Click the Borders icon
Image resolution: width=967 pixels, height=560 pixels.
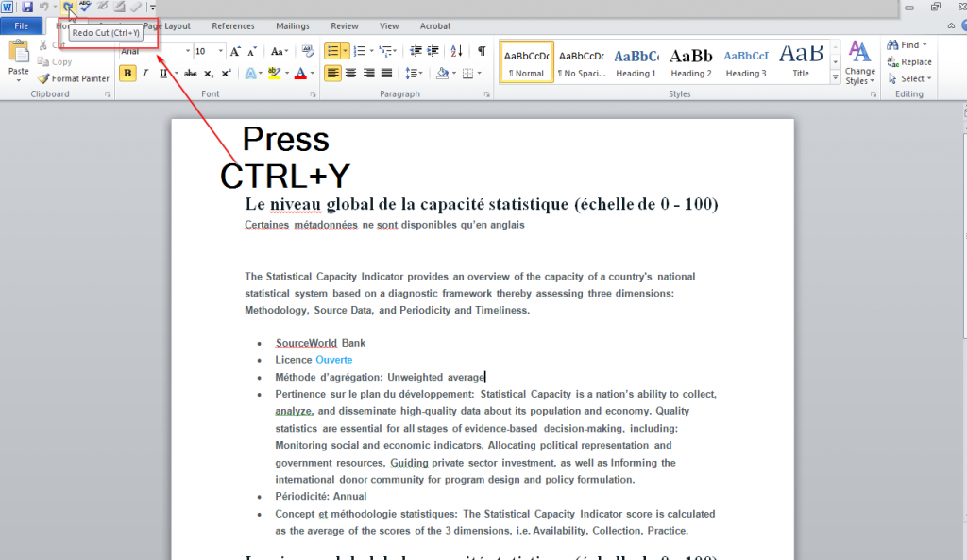[x=468, y=74]
